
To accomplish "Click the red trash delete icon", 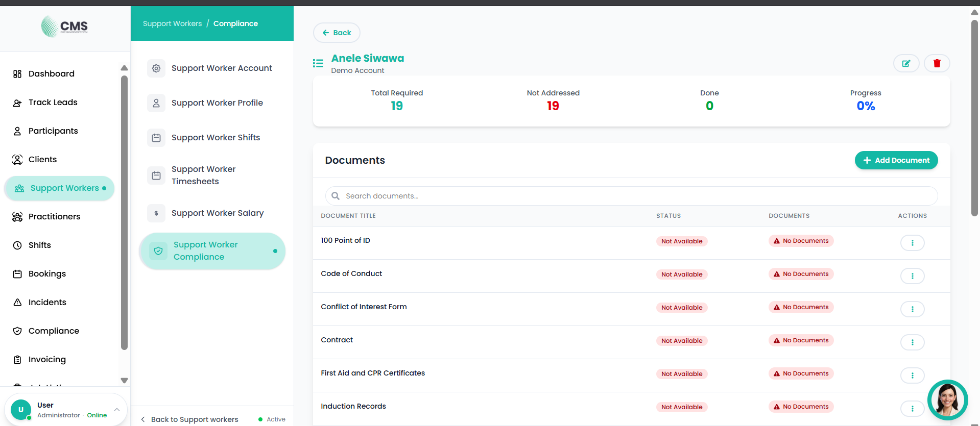I will click(x=937, y=63).
